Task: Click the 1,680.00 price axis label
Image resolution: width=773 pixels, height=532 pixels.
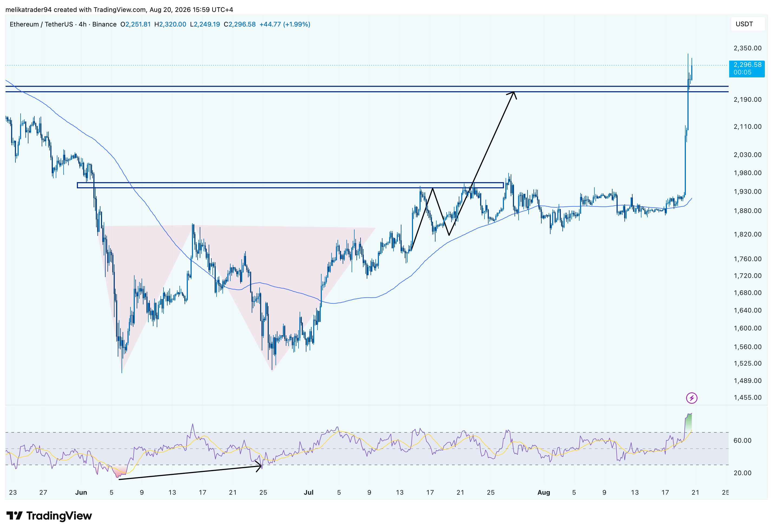Action: [x=747, y=293]
